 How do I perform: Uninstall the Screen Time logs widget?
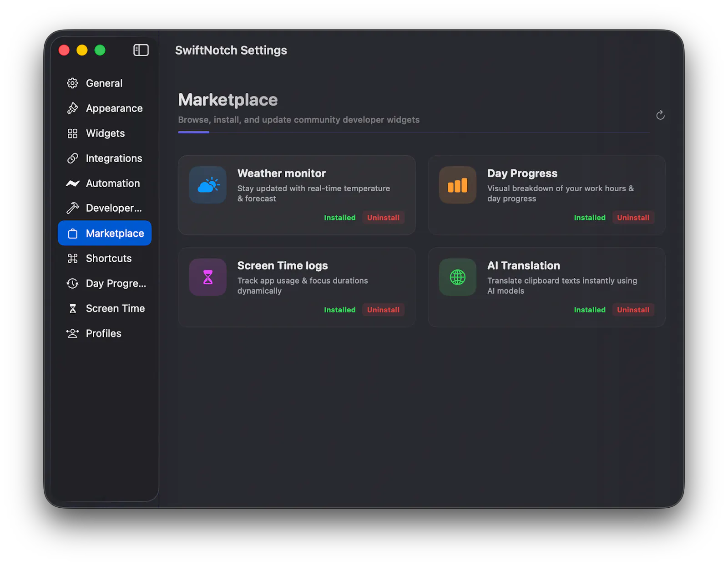[383, 310]
